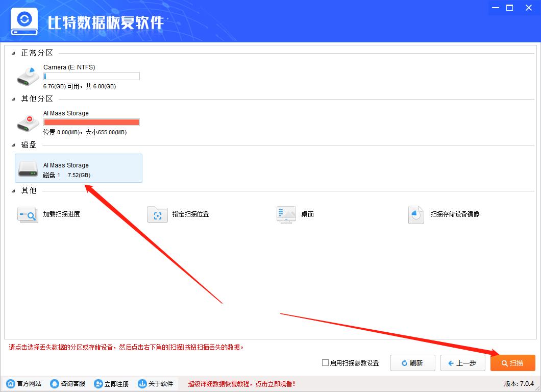
Task: Select the AI Mass Storage disk entry
Action: [x=79, y=168]
